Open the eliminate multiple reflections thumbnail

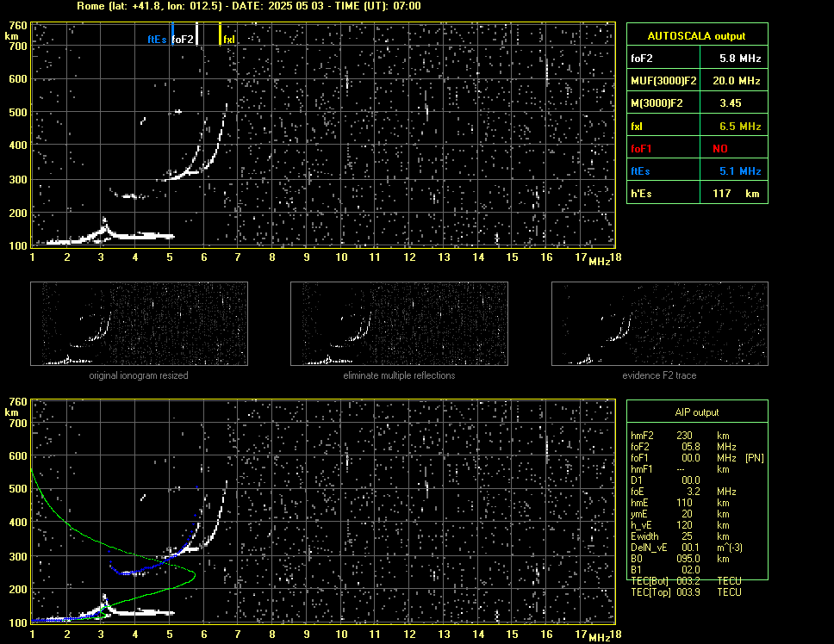399,324
